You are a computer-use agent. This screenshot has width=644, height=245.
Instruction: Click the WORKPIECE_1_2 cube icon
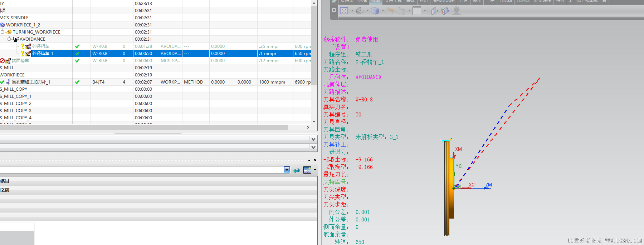click(x=3, y=25)
